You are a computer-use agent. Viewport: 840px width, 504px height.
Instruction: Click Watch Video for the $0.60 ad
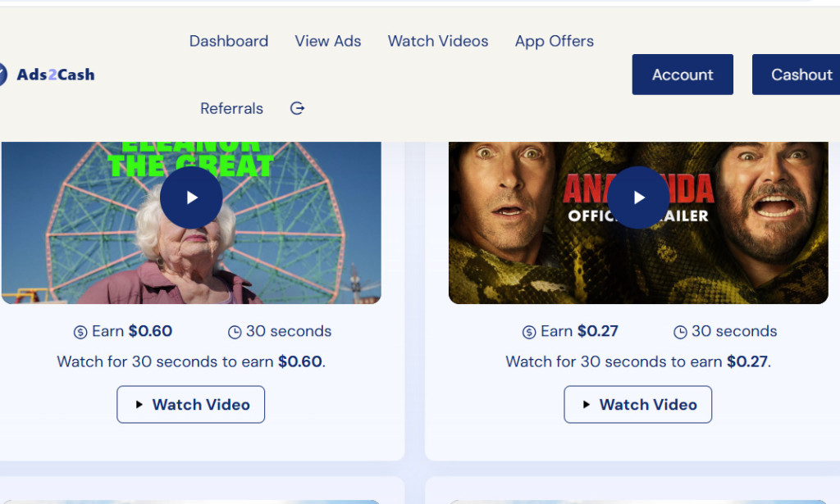point(190,404)
